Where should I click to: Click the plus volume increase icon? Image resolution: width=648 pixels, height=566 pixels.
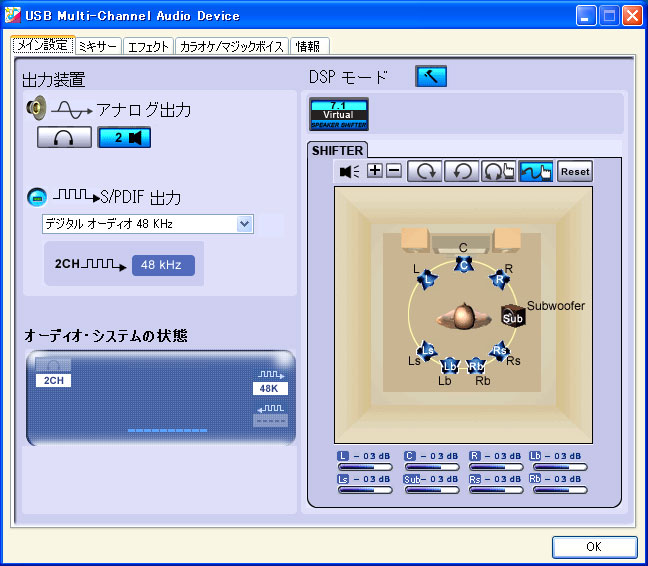375,171
